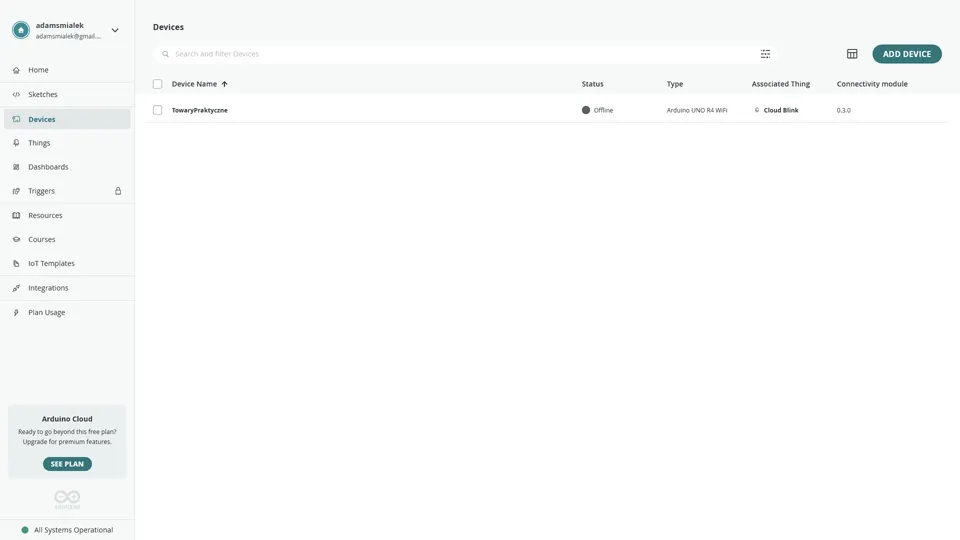Click the Offline status indicator dot
The image size is (960, 540).
586,110
